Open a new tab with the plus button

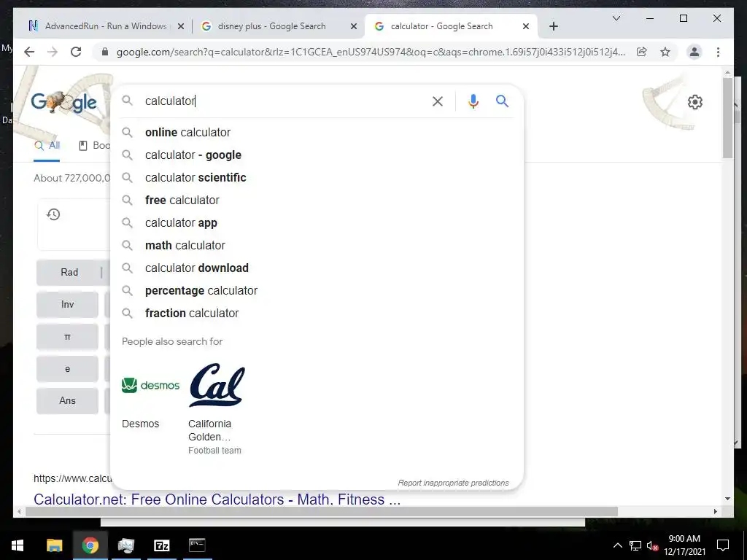[x=554, y=26]
